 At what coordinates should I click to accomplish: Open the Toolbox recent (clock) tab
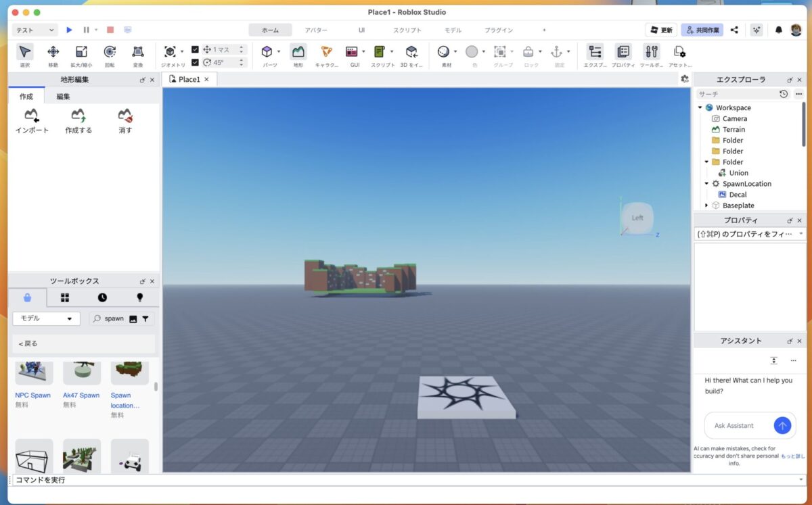[102, 297]
